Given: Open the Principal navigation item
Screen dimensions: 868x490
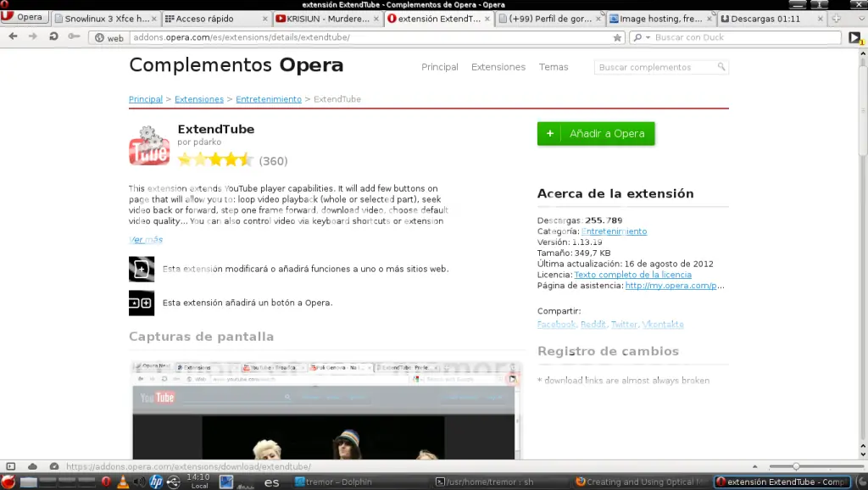Looking at the screenshot, I should [440, 67].
